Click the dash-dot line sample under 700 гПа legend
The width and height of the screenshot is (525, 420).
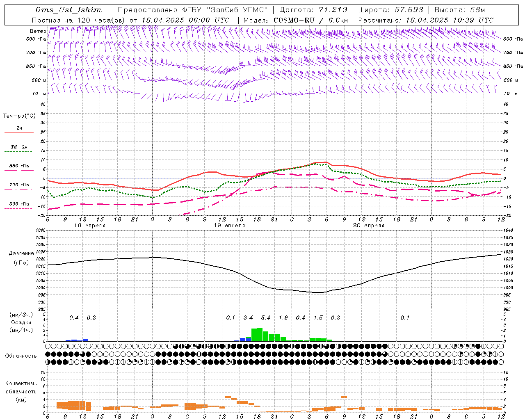click(19, 189)
